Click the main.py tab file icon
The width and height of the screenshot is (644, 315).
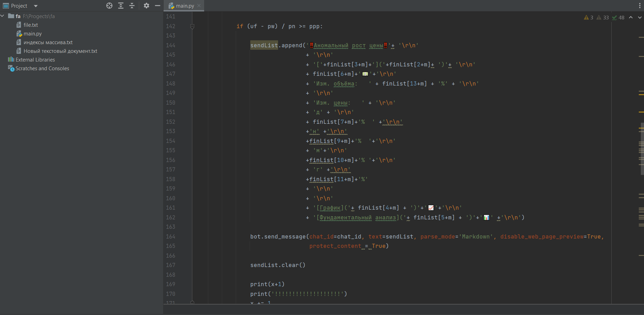coord(171,6)
